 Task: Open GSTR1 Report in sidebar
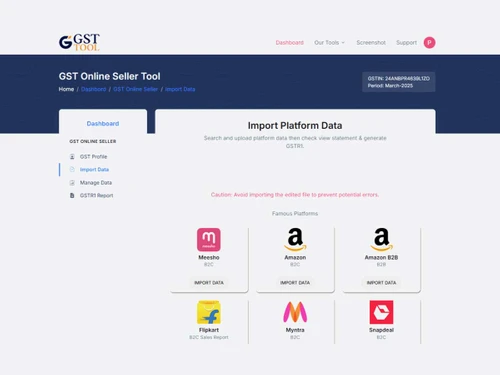coord(96,196)
